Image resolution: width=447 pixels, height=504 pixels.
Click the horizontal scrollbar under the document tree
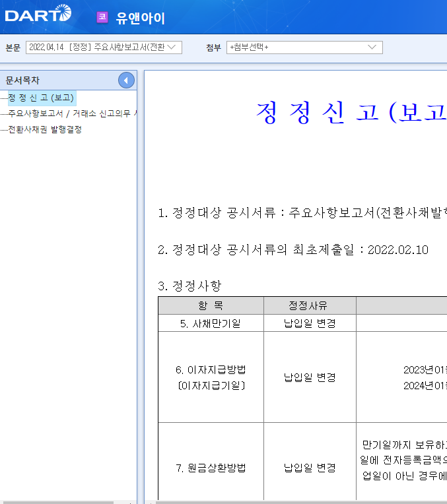point(57,502)
